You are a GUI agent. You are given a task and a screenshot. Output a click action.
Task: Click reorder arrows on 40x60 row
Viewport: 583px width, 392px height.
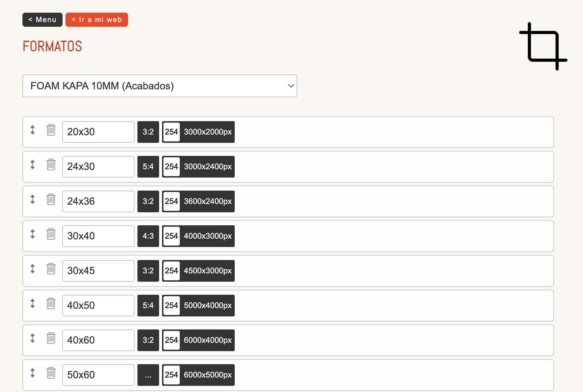(x=33, y=338)
